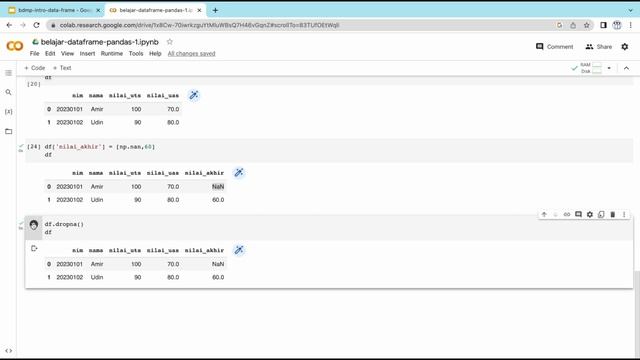Add a comment to the selected cell

[x=578, y=214]
